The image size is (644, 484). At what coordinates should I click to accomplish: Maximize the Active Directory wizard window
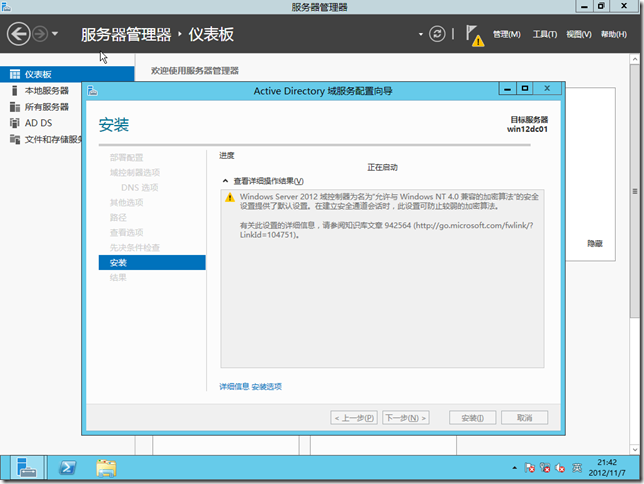(x=525, y=88)
